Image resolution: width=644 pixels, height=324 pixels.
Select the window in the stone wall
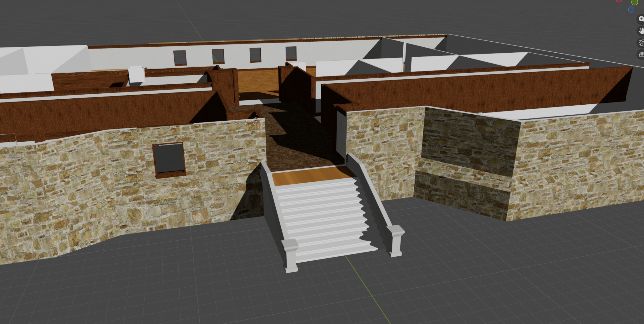tap(169, 160)
